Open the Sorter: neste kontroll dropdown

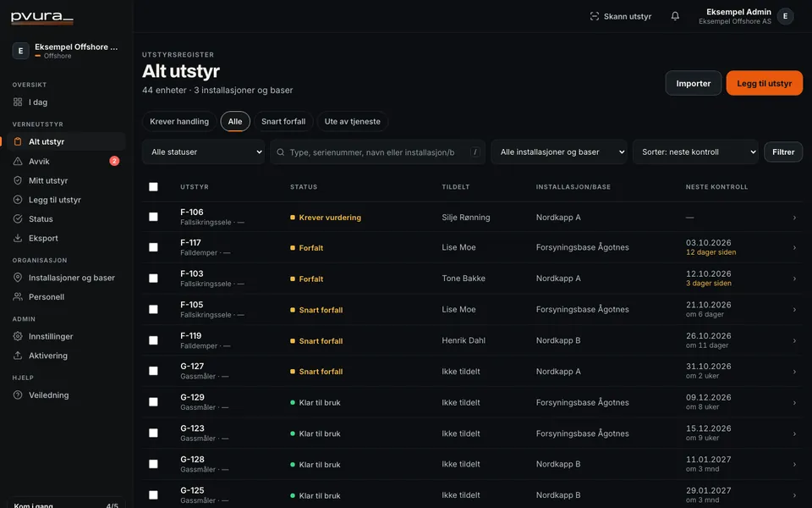[695, 152]
